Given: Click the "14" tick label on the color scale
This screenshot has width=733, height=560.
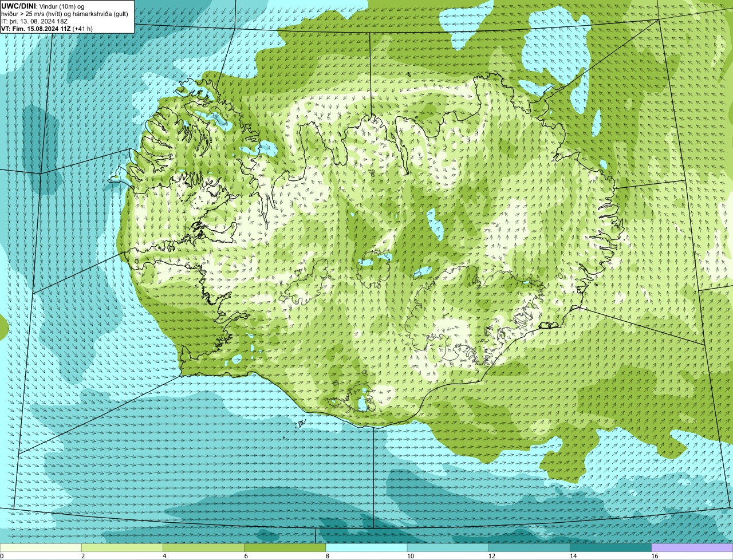Looking at the screenshot, I should coord(573,556).
